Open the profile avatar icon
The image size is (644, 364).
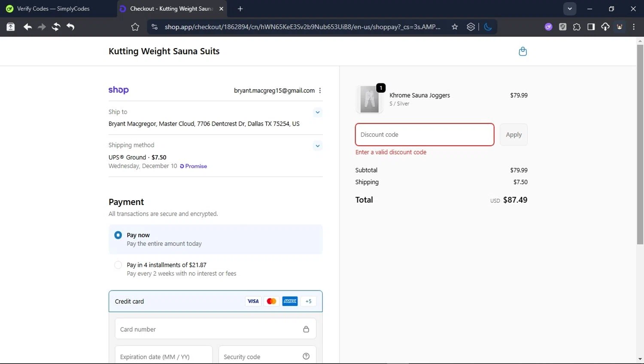tap(620, 27)
